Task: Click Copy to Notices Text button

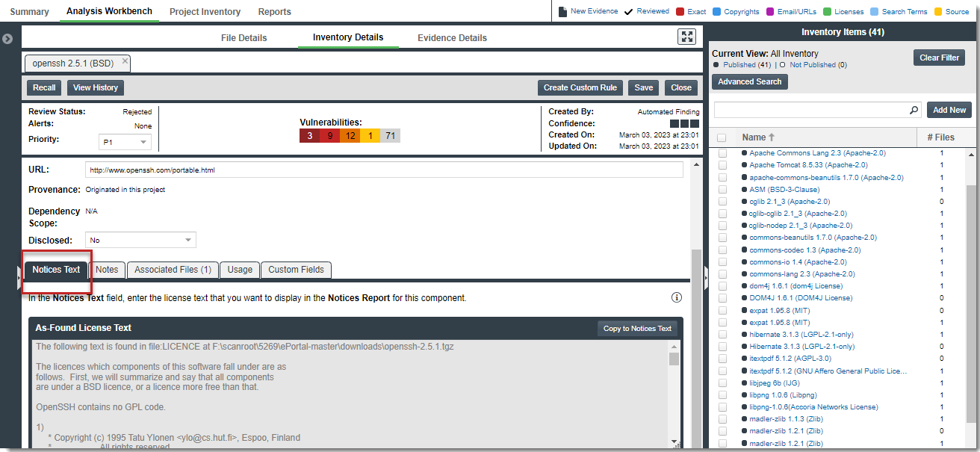Action: point(638,328)
